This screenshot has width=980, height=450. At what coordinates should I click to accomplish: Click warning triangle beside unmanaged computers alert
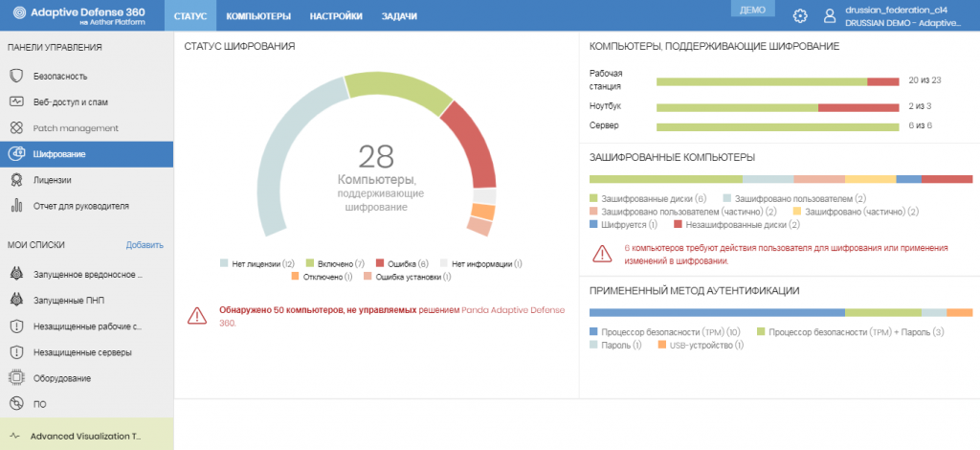(x=197, y=316)
